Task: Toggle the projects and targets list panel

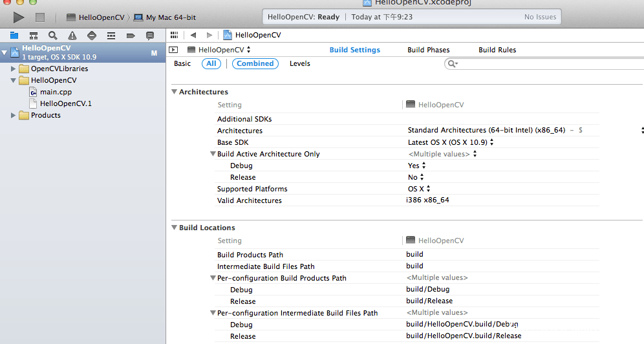Action: tap(173, 50)
